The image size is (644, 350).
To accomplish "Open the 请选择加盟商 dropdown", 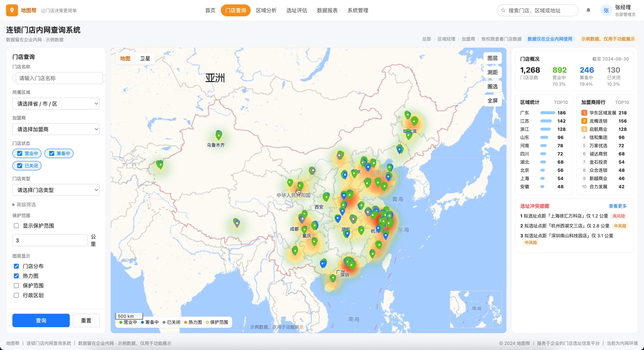I will click(x=56, y=129).
